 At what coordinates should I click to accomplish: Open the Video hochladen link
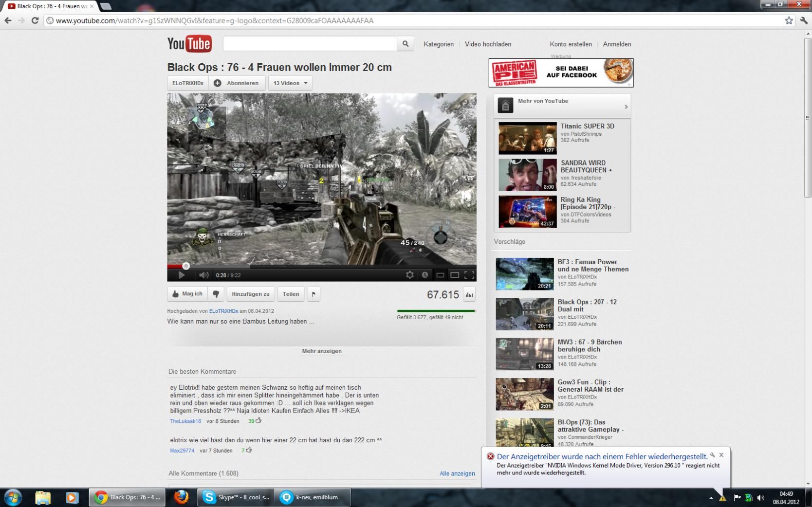[x=488, y=44]
